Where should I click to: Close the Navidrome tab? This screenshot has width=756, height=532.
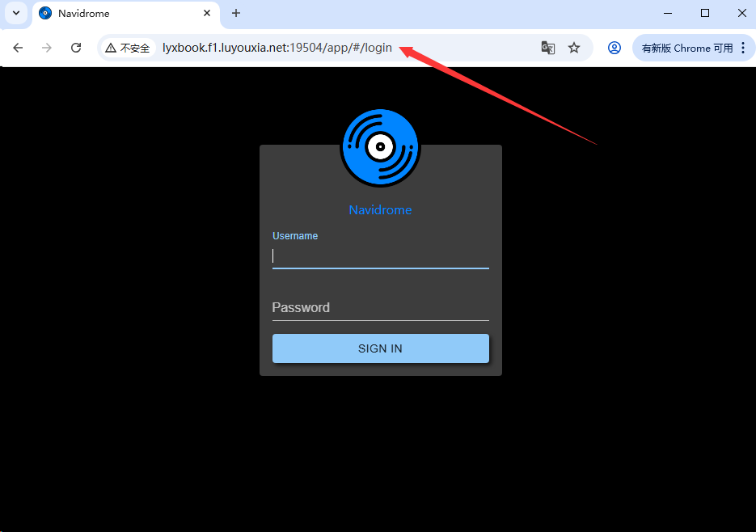click(x=207, y=14)
